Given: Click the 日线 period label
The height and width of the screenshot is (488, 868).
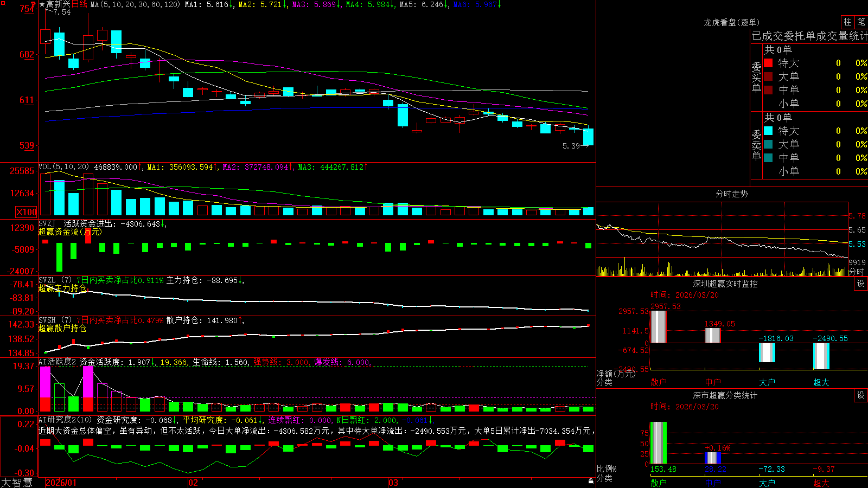Looking at the screenshot, I should (x=79, y=4).
